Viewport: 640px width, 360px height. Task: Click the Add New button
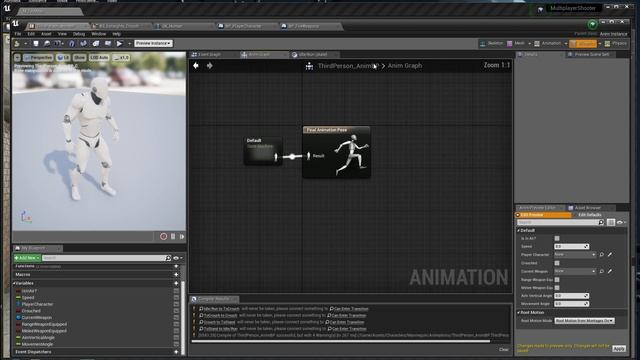[x=27, y=258]
